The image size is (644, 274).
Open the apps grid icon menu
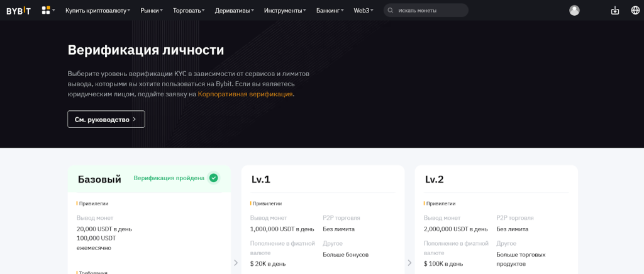(x=47, y=10)
